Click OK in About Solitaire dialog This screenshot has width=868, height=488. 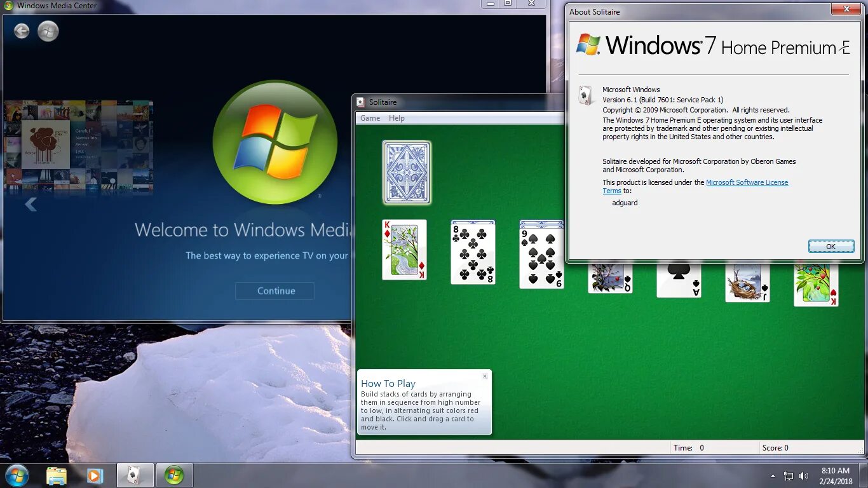point(831,247)
